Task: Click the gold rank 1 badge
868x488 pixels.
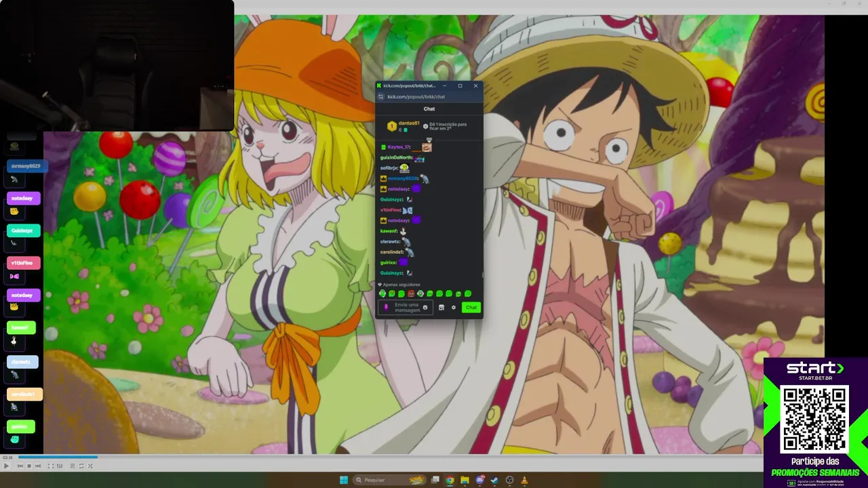Action: (391, 127)
